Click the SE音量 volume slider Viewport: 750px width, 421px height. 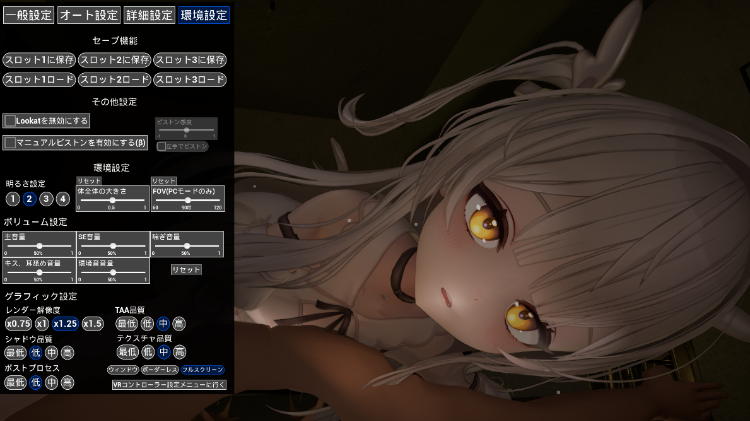pyautogui.click(x=113, y=246)
